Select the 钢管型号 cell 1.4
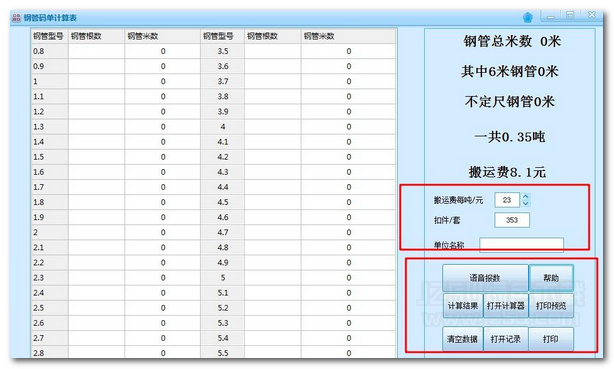This screenshot has width=614, height=369. [x=49, y=142]
